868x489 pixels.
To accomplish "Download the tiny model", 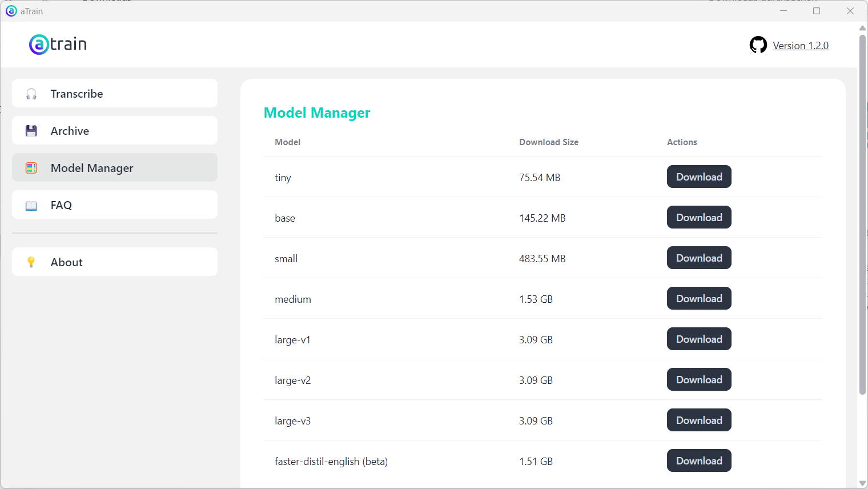I will pyautogui.click(x=699, y=177).
